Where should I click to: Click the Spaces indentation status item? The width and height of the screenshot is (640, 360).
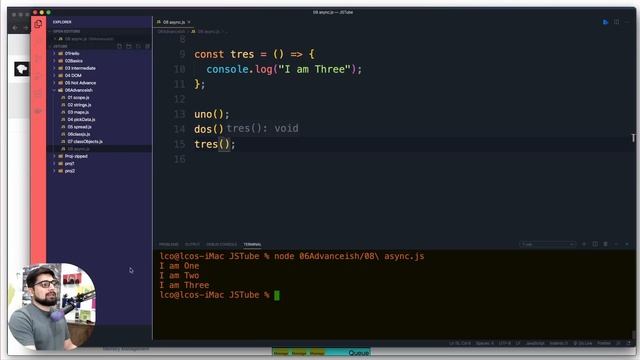(484, 343)
